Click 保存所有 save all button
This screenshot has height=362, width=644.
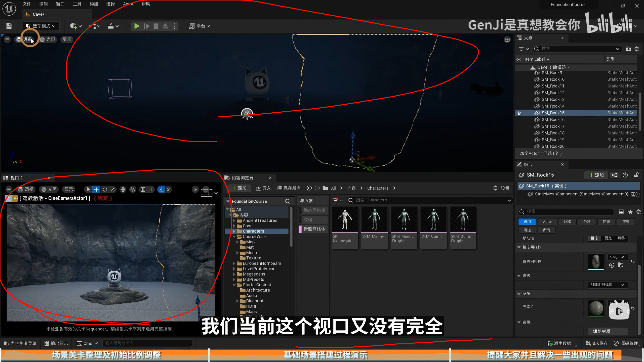[x=289, y=188]
